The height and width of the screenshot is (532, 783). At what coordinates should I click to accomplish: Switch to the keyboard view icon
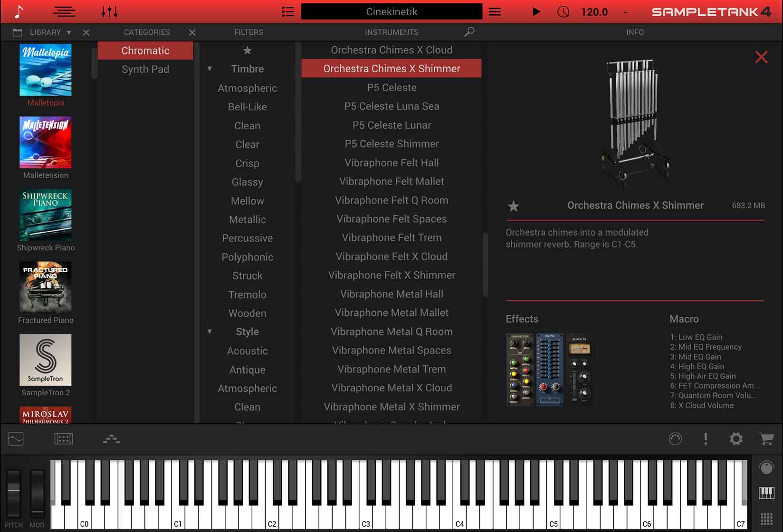click(x=766, y=493)
